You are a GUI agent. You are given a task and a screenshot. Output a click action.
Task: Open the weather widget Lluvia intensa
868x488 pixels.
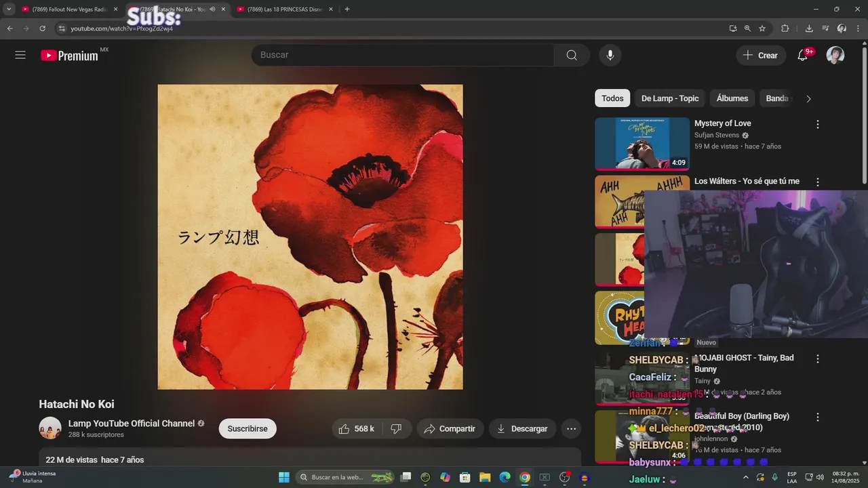click(33, 477)
